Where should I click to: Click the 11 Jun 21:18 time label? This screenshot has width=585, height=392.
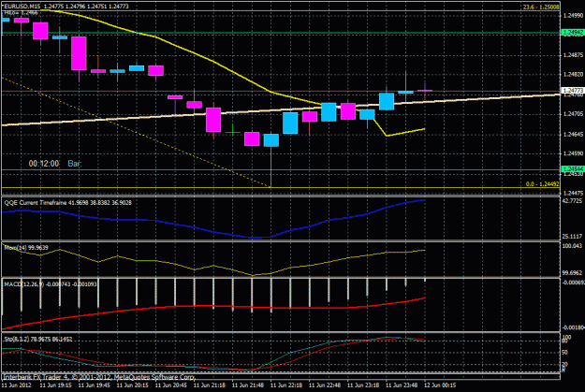tap(210, 385)
